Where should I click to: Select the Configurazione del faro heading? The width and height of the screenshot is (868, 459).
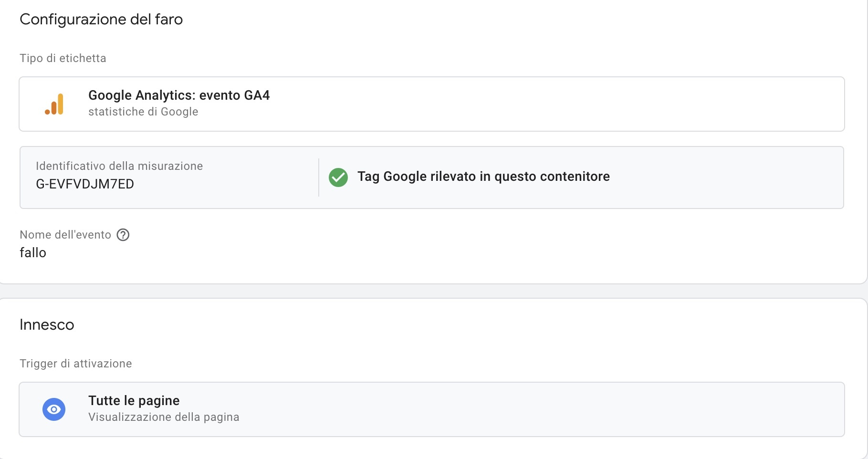coord(101,20)
